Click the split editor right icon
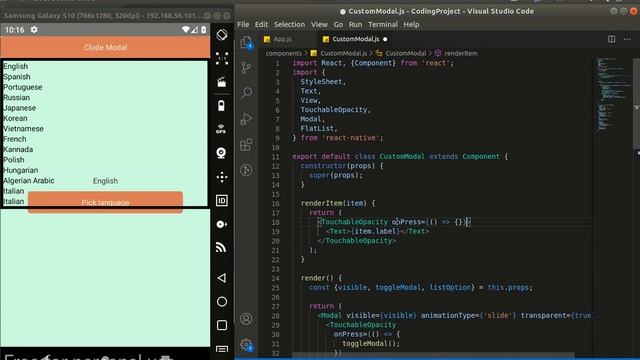This screenshot has width=640, height=360. 611,39
